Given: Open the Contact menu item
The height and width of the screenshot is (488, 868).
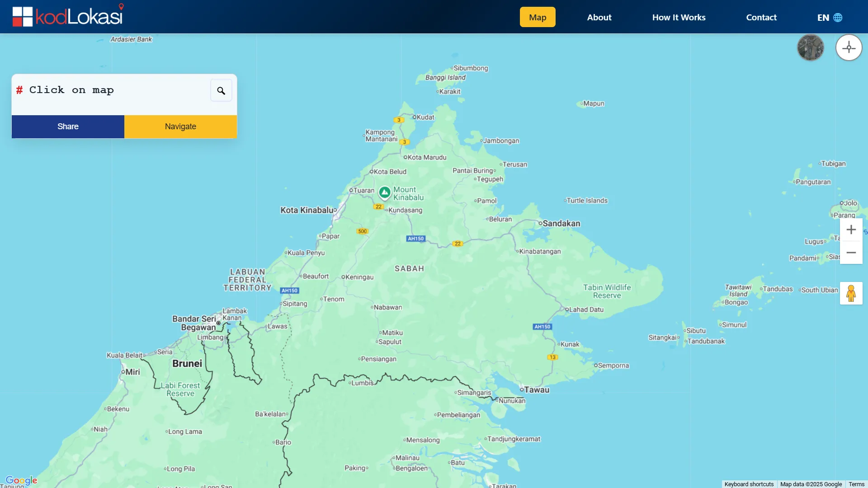Looking at the screenshot, I should (x=761, y=17).
